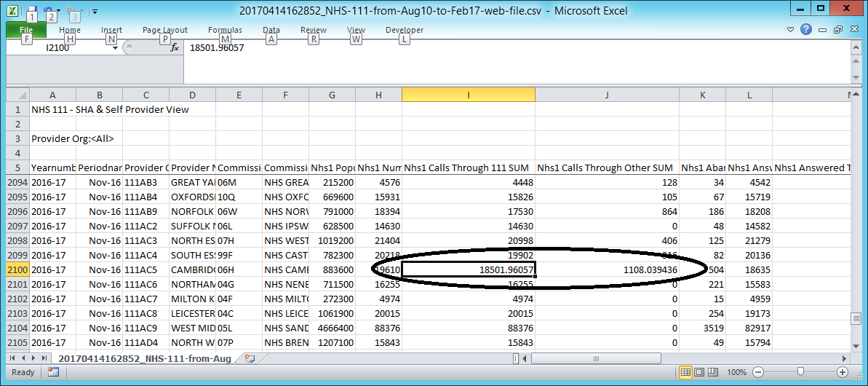Click the horizontal scrollbar right arrow

[x=844, y=358]
